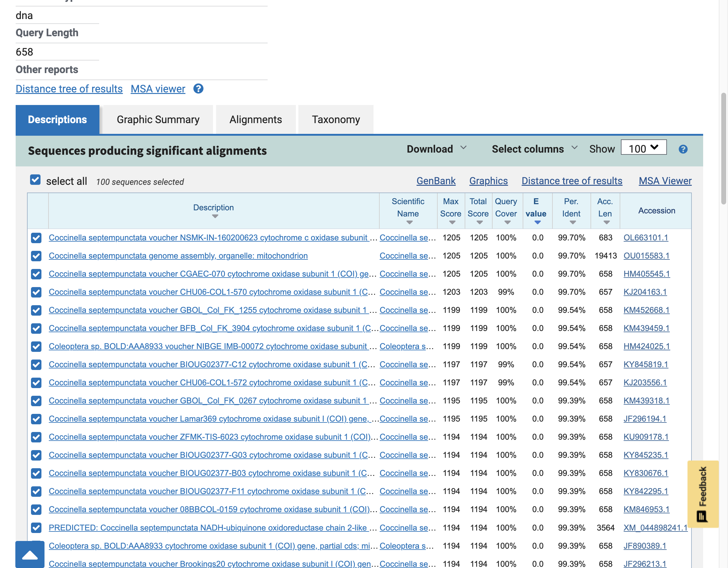Click help icon beside Show dropdown
Viewport: 728px width, 568px height.
point(683,149)
